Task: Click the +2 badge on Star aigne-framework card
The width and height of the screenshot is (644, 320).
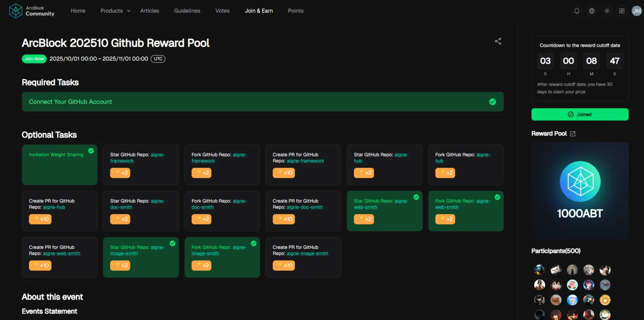Action: (x=120, y=173)
